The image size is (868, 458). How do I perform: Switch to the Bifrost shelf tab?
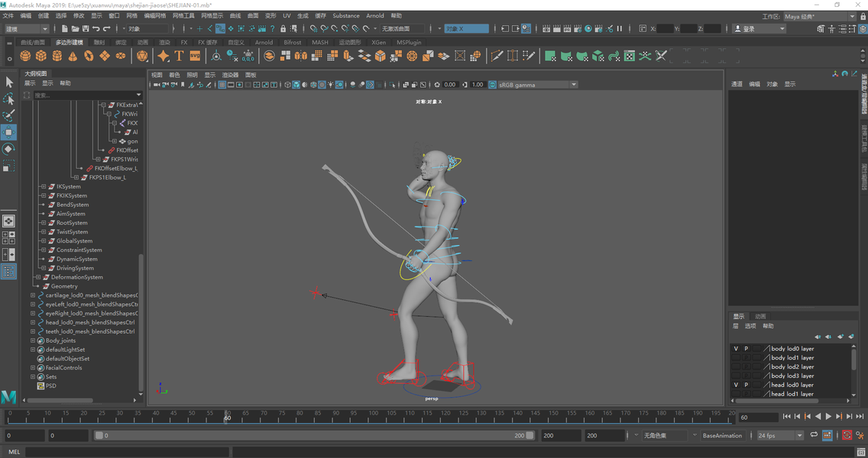click(x=293, y=42)
